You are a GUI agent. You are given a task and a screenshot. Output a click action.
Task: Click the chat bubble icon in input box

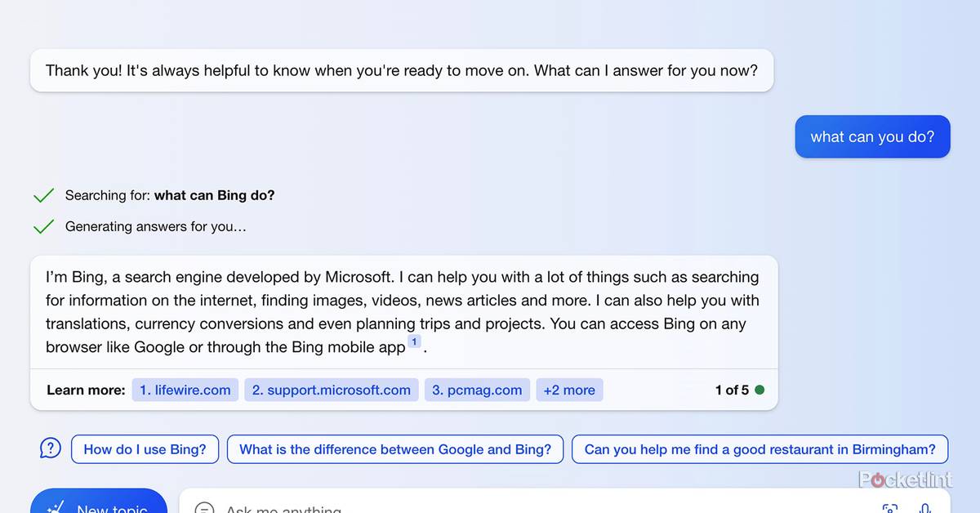(204, 508)
